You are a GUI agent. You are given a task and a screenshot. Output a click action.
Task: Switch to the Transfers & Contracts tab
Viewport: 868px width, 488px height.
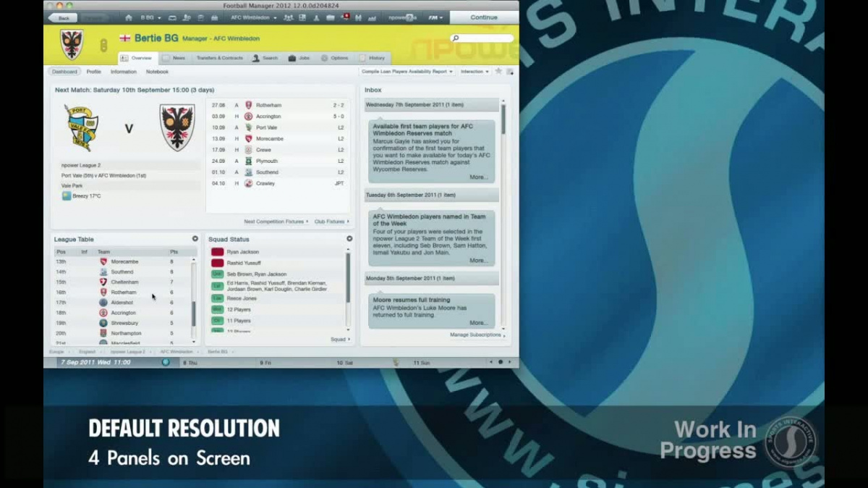[x=219, y=58]
